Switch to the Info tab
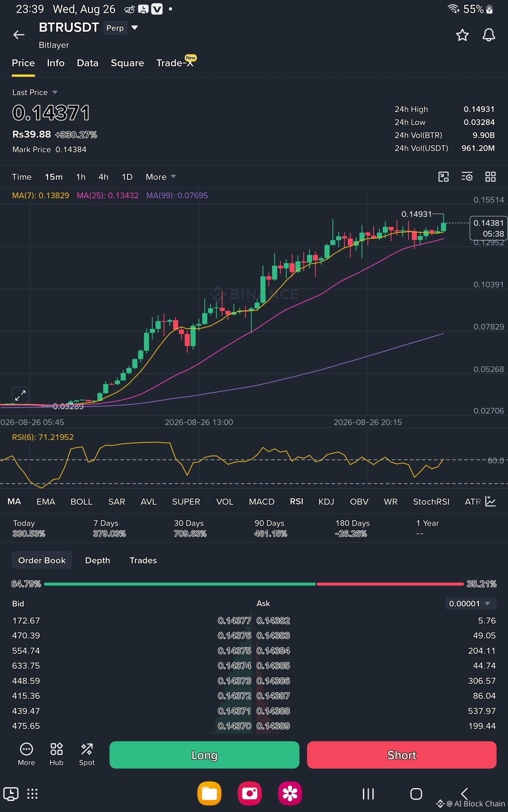The height and width of the screenshot is (812, 508). pyautogui.click(x=56, y=63)
